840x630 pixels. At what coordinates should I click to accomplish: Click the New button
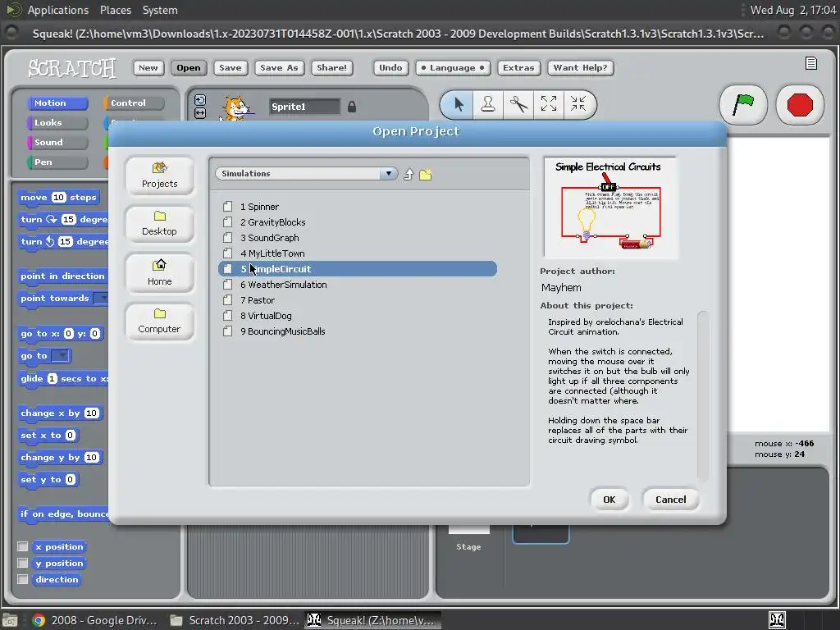tap(148, 67)
